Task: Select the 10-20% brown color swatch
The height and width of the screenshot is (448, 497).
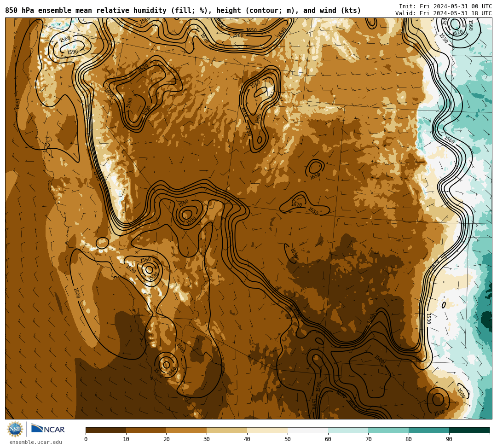Action: pos(146,430)
